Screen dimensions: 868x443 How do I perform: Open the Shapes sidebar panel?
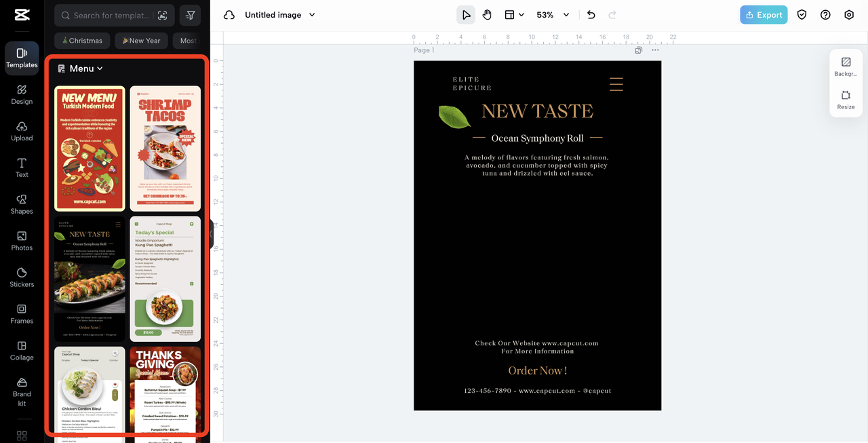tap(22, 205)
